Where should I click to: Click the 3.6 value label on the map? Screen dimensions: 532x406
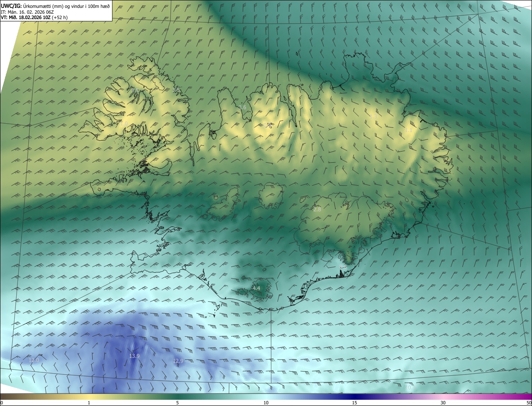coord(242,107)
